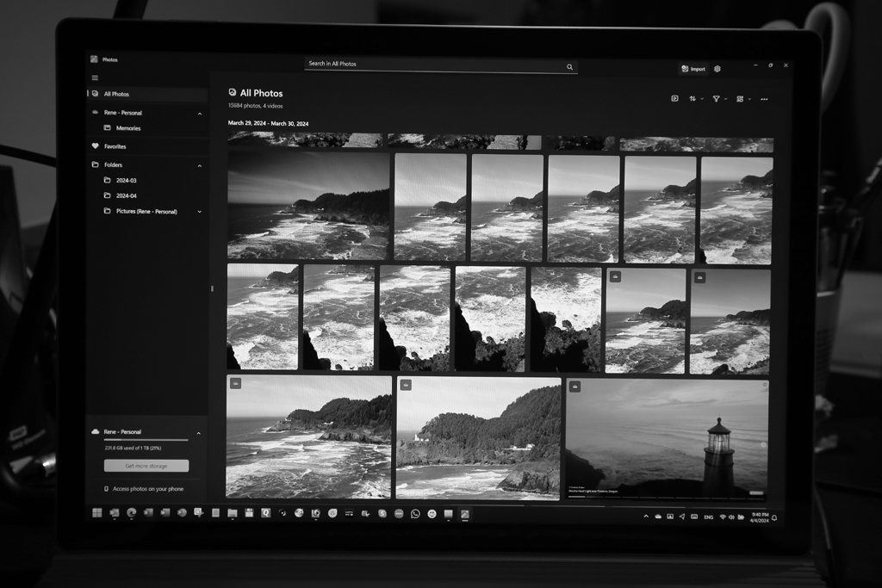Click the '15684 photos, 4 videos' count text
Screen dimensions: 882x588
pos(255,106)
